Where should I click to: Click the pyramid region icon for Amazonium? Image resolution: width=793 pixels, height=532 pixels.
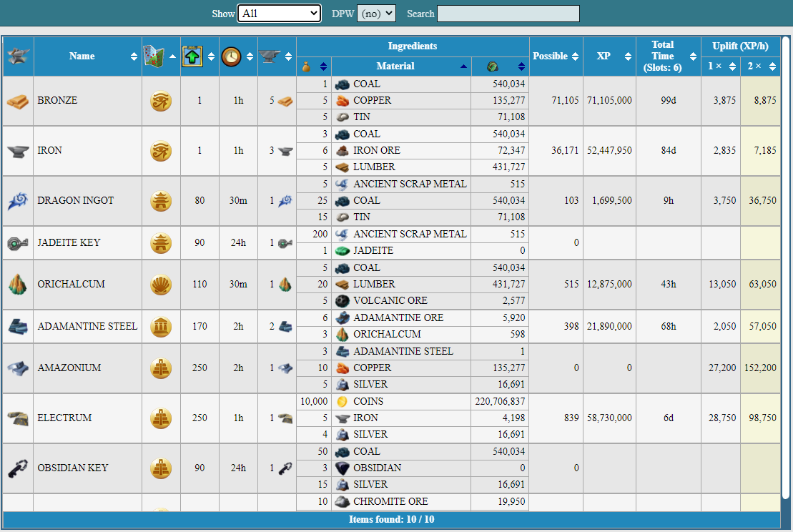[161, 368]
